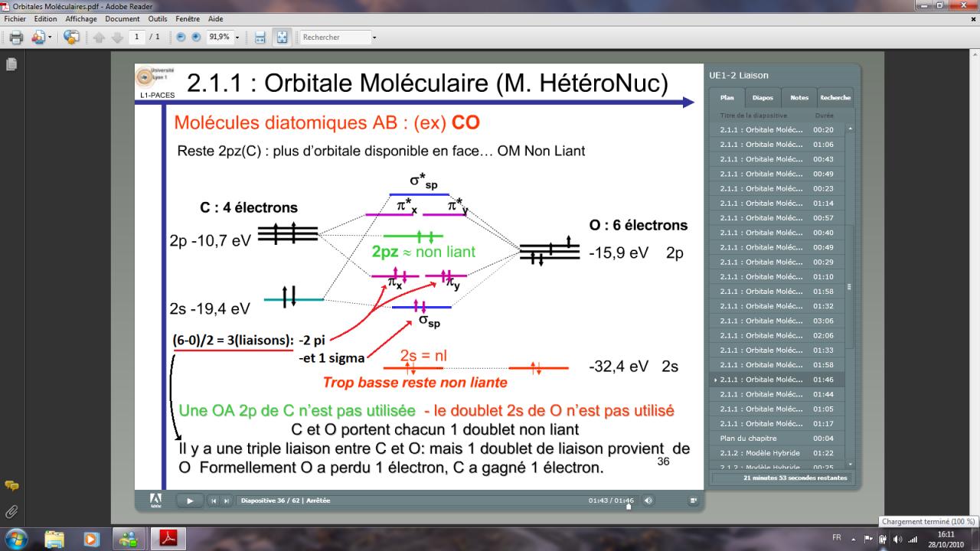The image size is (980, 551).
Task: Open the Comments panel icon
Action: 11,485
